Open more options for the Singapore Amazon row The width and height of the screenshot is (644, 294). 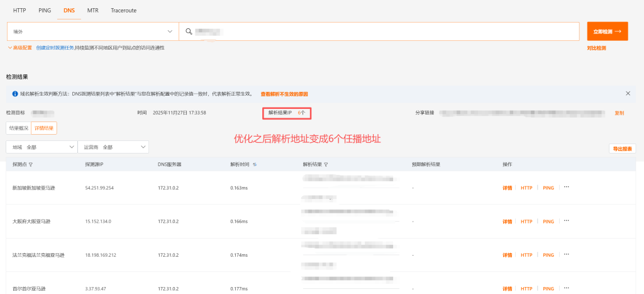coord(566,187)
